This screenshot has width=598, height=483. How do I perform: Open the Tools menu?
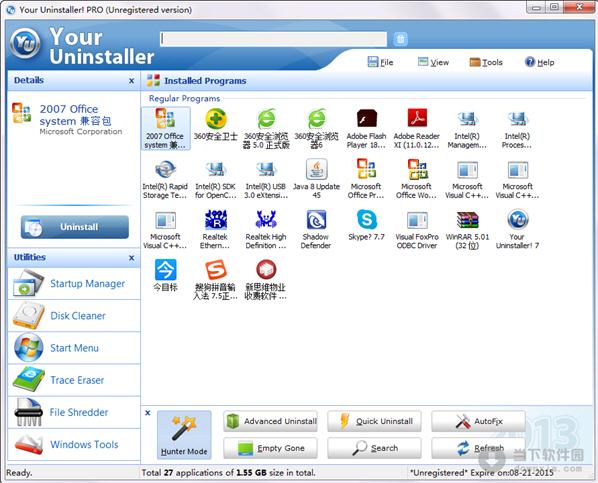[486, 62]
